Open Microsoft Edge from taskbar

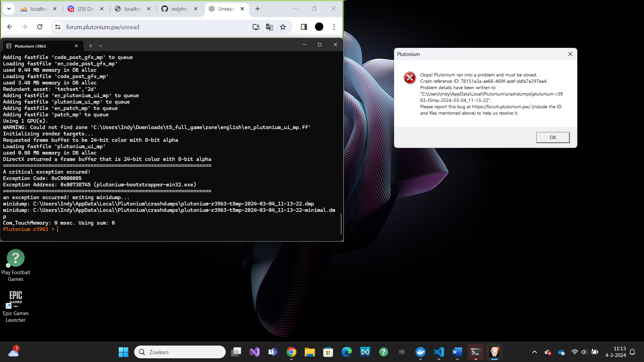click(346, 352)
